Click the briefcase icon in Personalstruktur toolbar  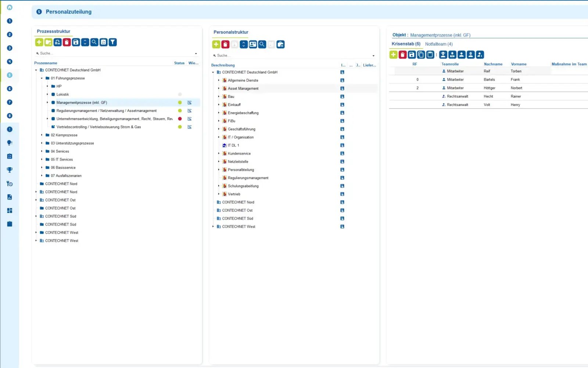click(280, 44)
